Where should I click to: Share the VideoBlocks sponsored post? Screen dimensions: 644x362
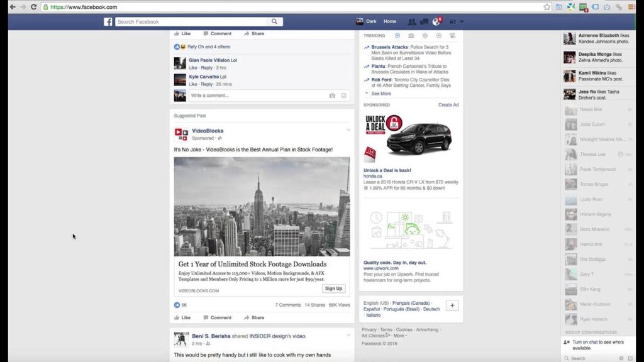pos(254,317)
